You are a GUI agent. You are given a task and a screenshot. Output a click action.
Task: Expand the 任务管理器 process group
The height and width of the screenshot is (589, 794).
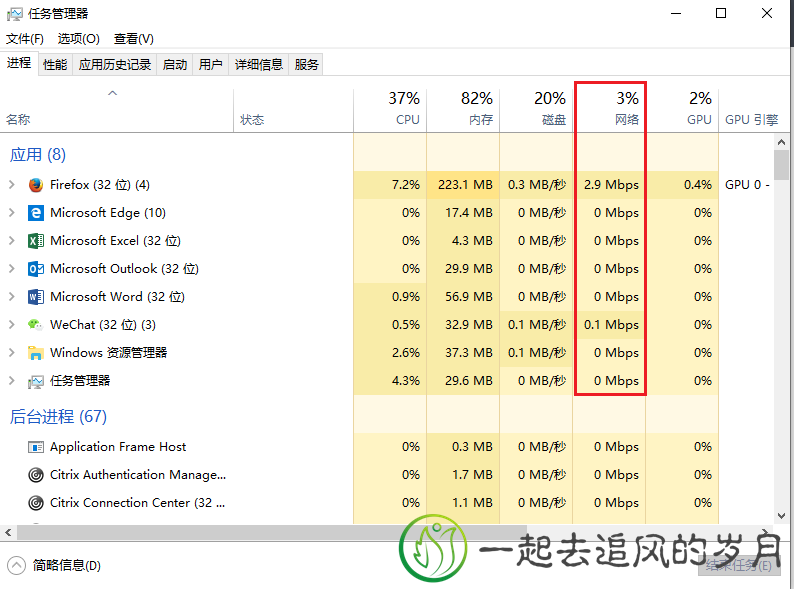coord(12,381)
